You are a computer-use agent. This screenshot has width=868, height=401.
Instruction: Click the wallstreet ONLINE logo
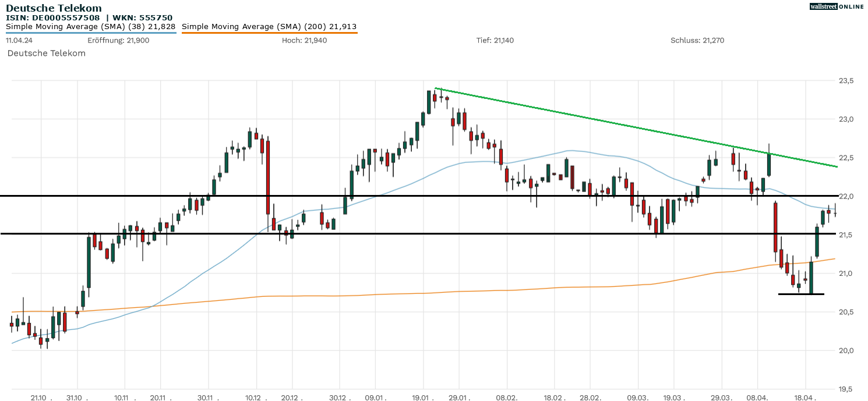click(837, 6)
